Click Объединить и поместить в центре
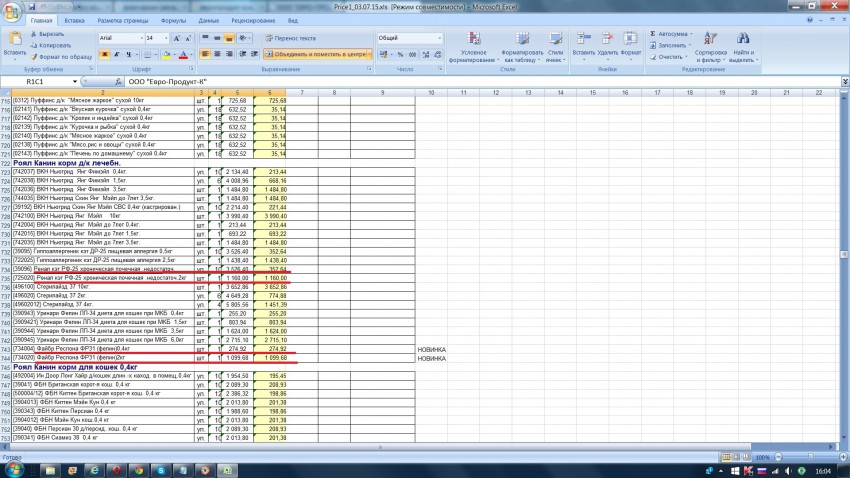The width and height of the screenshot is (850, 478). pos(320,54)
